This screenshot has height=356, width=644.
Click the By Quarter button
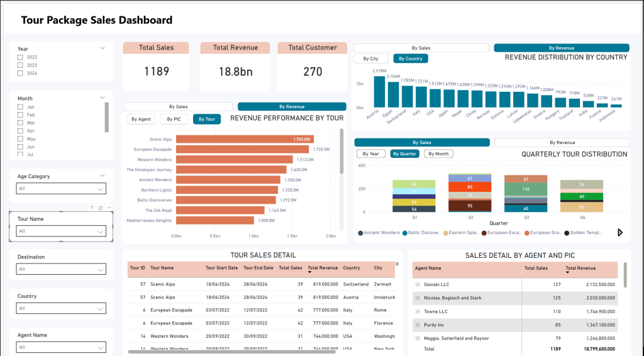(404, 154)
